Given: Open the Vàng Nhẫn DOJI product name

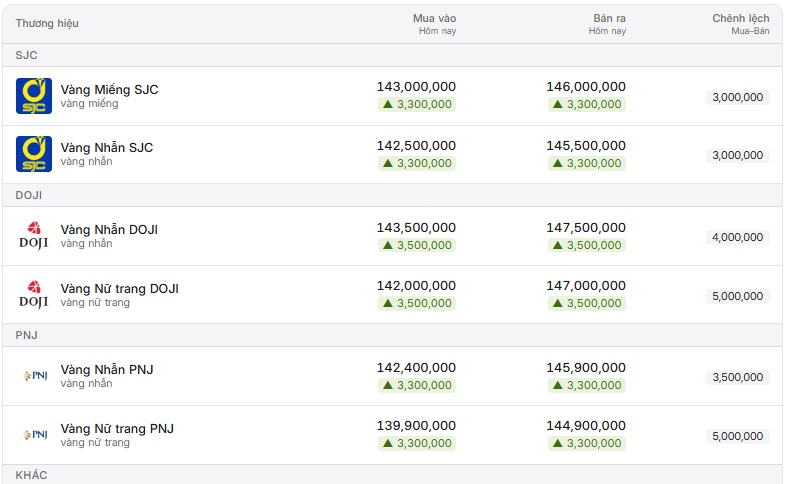Looking at the screenshot, I should coord(109,230).
